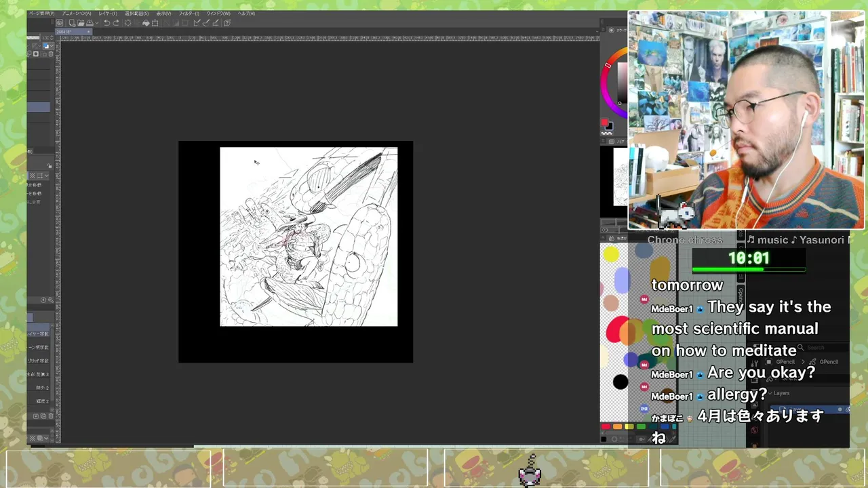Select the red swatch in bottom color row

606,426
